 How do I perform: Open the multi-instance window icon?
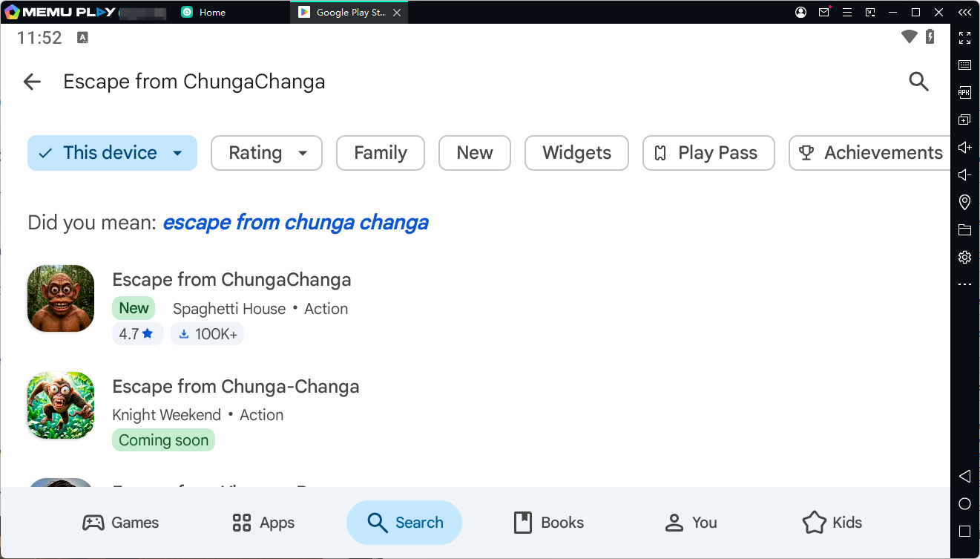click(964, 120)
